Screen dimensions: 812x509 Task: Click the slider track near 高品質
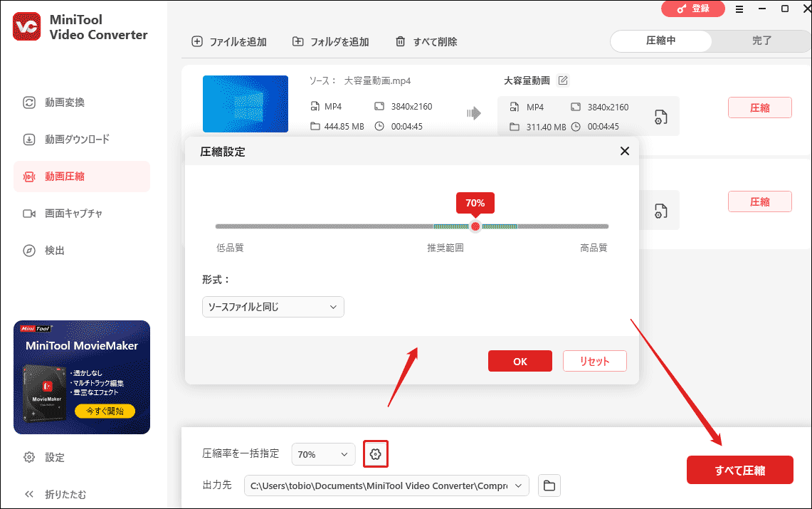594,226
